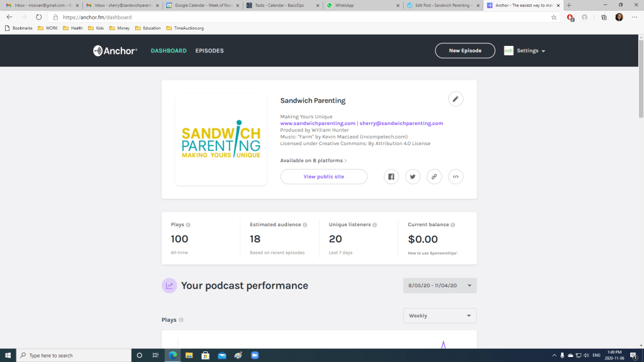Click the browser address bar
Viewport: 644px width, 362px height.
click(302, 18)
